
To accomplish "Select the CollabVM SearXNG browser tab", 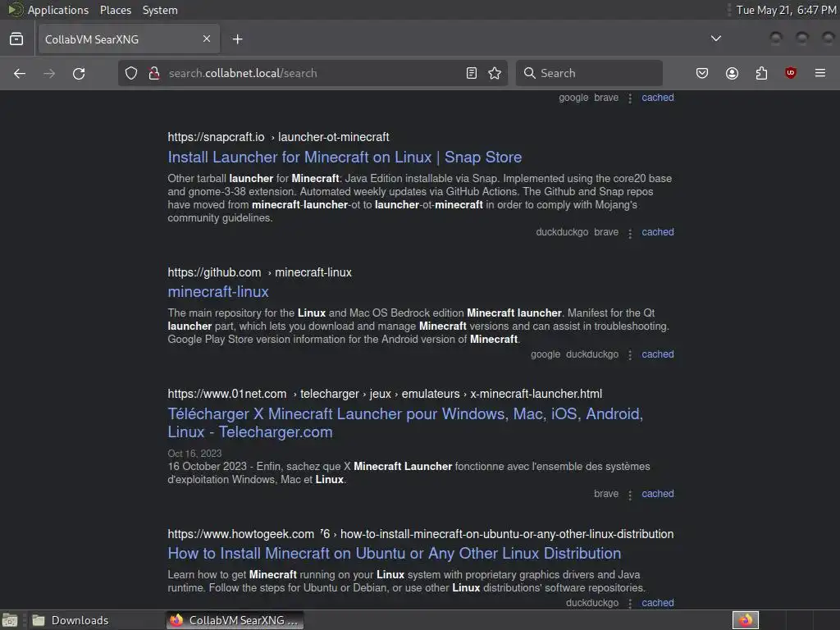I will pos(129,39).
